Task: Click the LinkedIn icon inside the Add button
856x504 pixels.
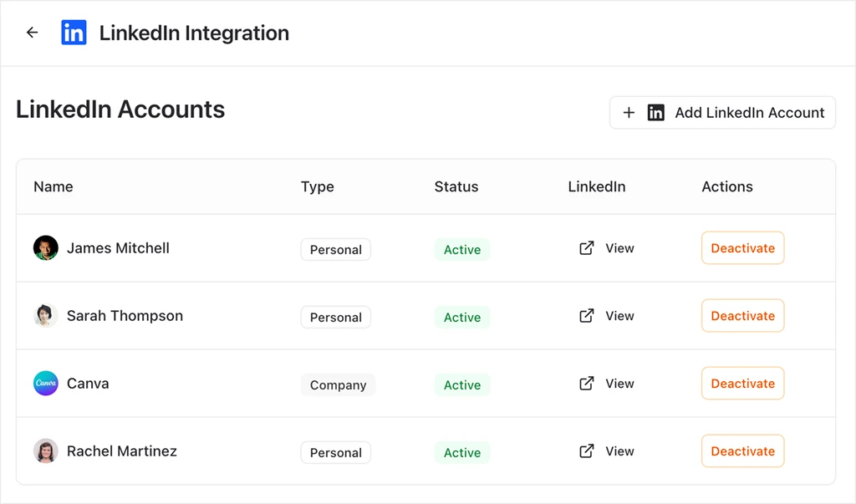Action: [655, 112]
